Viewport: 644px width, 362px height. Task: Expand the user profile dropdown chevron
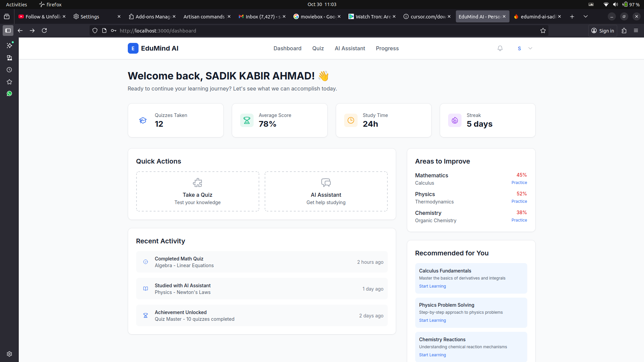(x=530, y=48)
